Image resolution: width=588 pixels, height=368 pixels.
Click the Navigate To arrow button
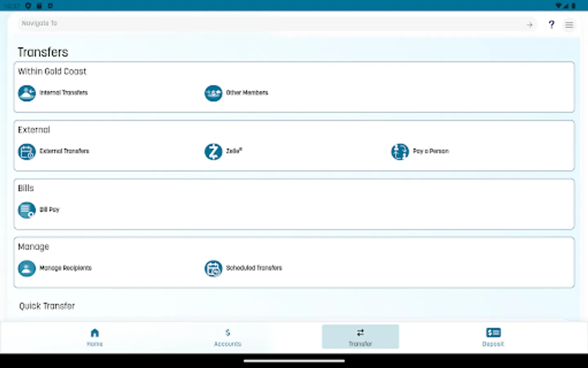pos(530,25)
